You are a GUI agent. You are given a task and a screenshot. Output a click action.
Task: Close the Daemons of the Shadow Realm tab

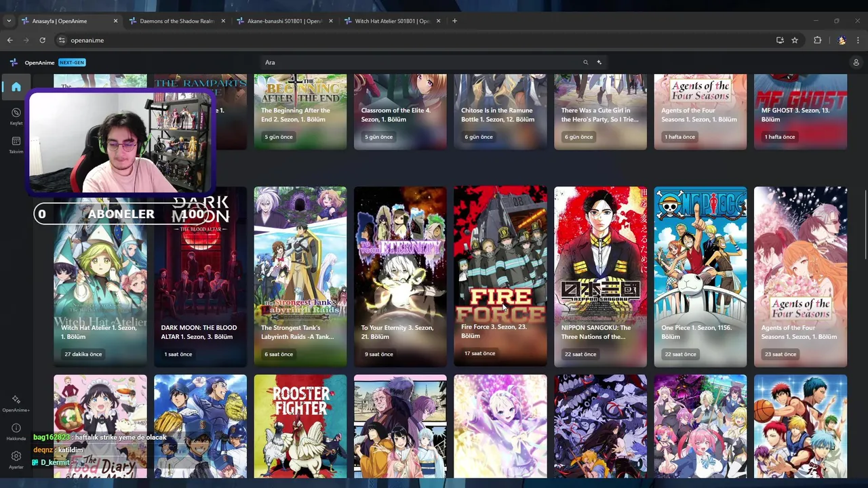(223, 21)
